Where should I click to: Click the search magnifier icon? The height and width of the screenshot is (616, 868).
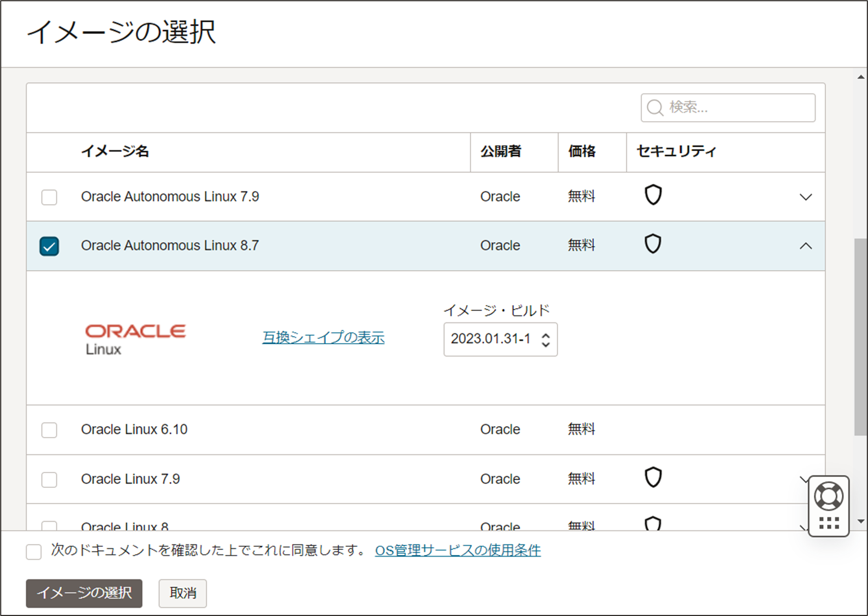coord(655,107)
